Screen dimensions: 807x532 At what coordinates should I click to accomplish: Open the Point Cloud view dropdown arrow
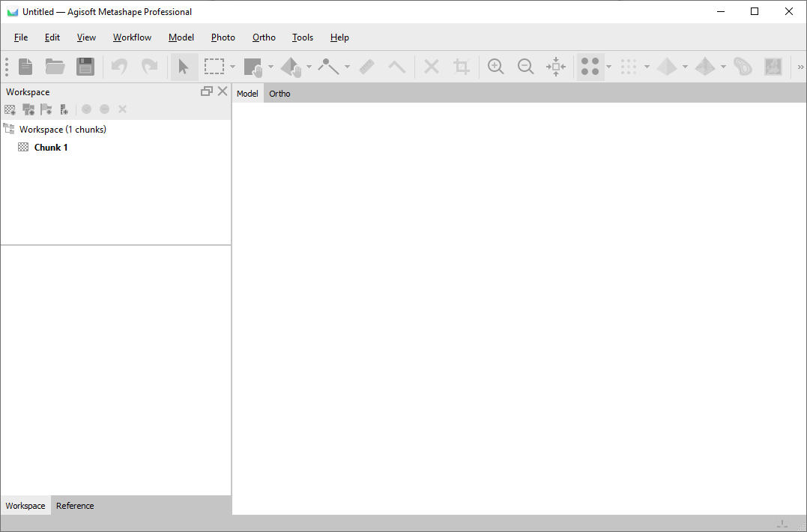click(609, 67)
